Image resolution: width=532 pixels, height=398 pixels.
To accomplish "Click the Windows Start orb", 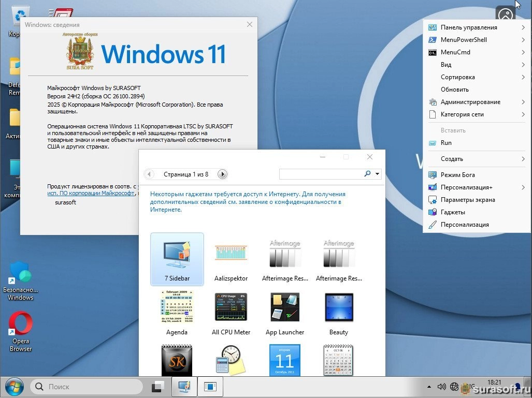I will 14,387.
